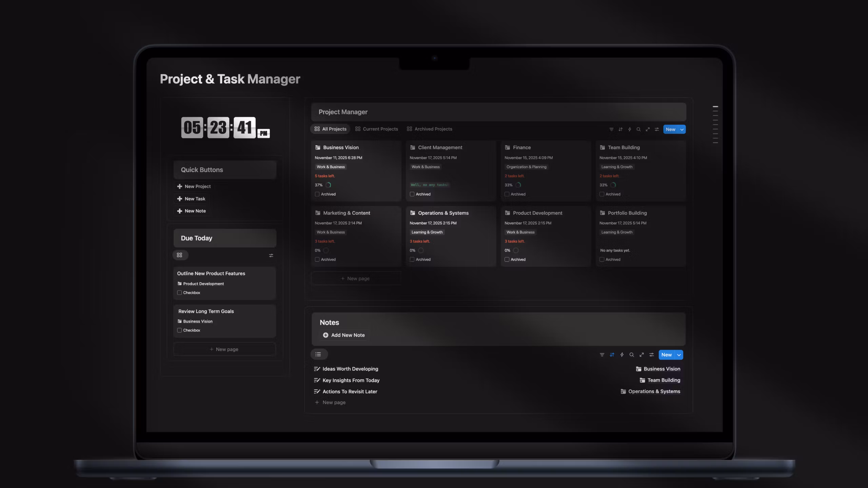Check Archived box on Business Vision card
This screenshot has width=868, height=488.
(317, 194)
